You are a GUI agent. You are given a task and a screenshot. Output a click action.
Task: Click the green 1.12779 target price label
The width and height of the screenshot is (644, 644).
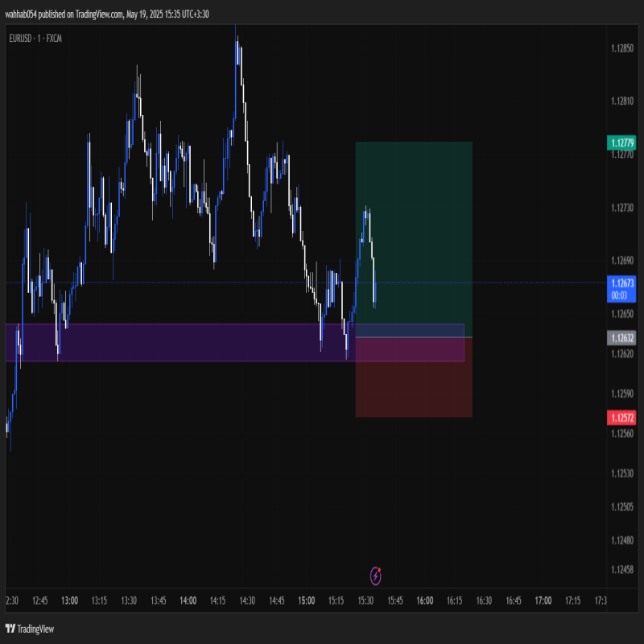point(621,142)
